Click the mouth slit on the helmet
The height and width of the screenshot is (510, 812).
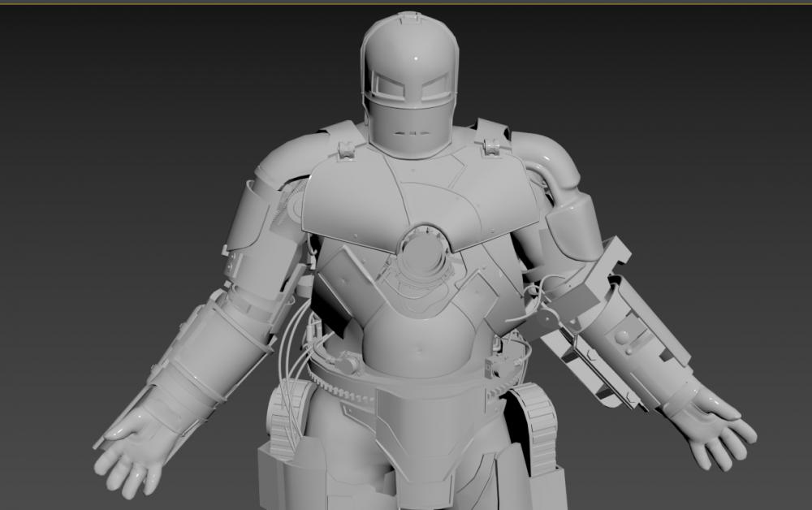411,133
